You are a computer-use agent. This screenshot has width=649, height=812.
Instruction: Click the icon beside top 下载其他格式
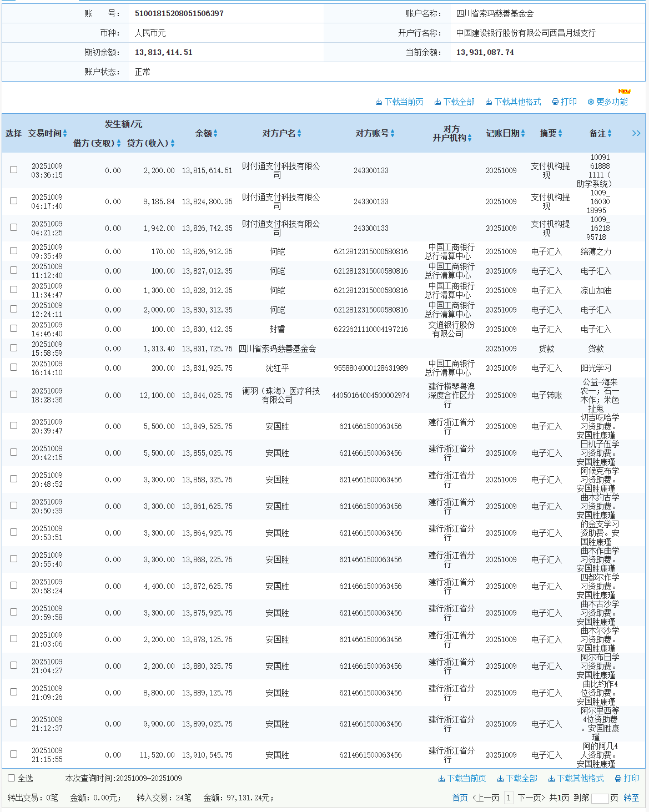(x=489, y=102)
